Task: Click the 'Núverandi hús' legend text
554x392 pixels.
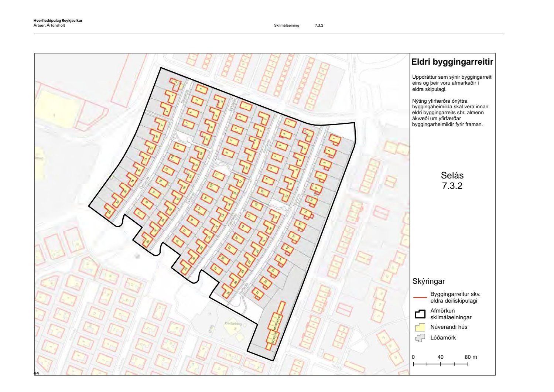Action: pyautogui.click(x=449, y=327)
